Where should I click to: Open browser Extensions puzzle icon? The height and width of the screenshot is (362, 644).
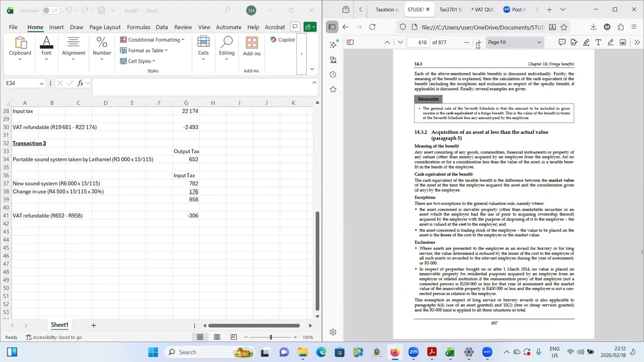620,27
